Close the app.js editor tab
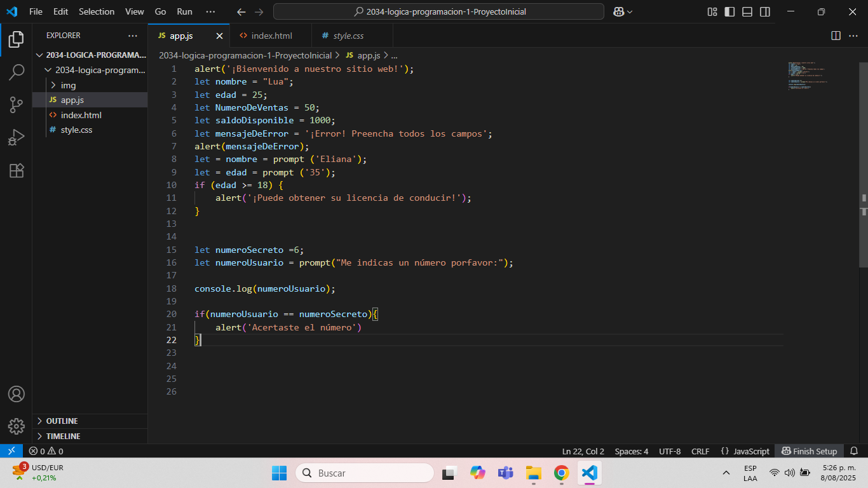 pos(219,36)
